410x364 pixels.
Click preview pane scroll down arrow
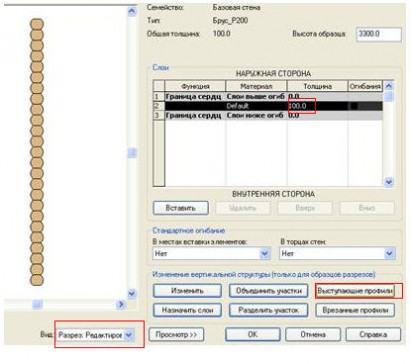pyautogui.click(x=132, y=293)
